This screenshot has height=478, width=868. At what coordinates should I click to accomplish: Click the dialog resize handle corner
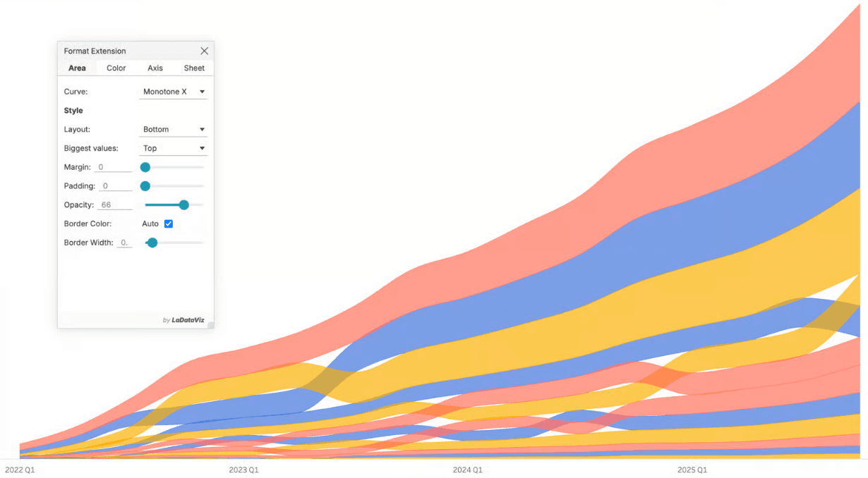[210, 325]
